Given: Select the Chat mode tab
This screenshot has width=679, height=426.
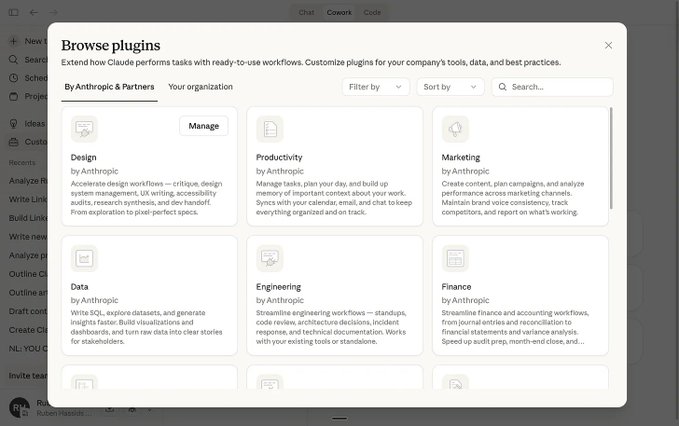Looking at the screenshot, I should click(306, 13).
